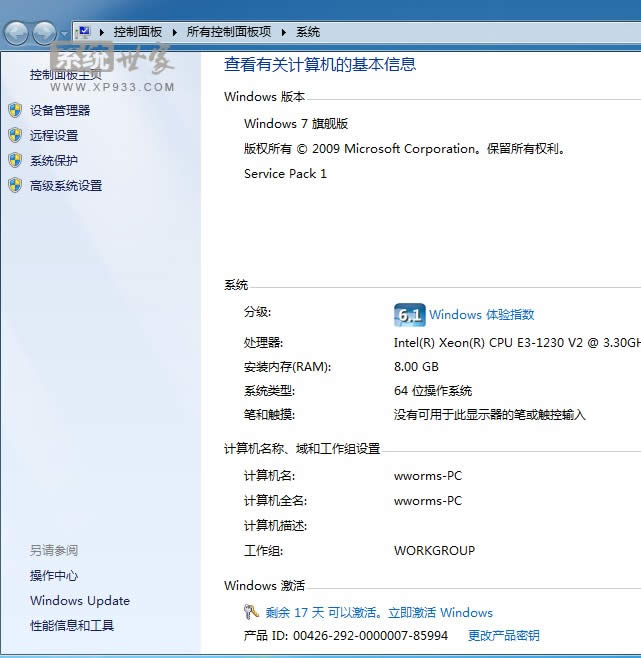Open the Windows 体验指数 link
641x658 pixels.
coord(482,314)
